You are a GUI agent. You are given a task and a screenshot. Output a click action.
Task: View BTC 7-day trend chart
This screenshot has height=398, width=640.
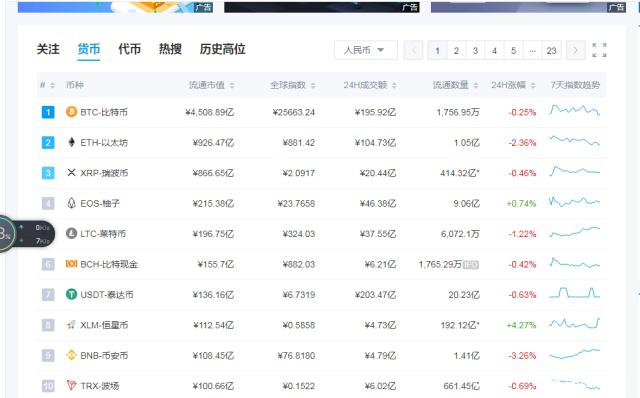point(575,110)
